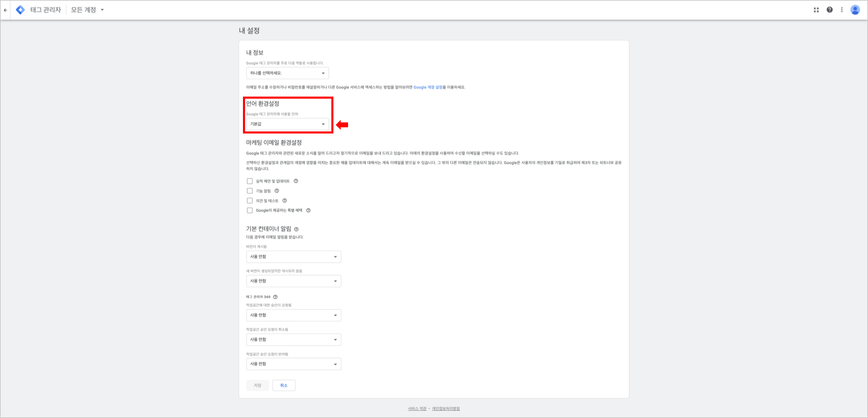This screenshot has height=418, width=868.
Task: Expand the 기본값 language dropdown
Action: (x=288, y=124)
